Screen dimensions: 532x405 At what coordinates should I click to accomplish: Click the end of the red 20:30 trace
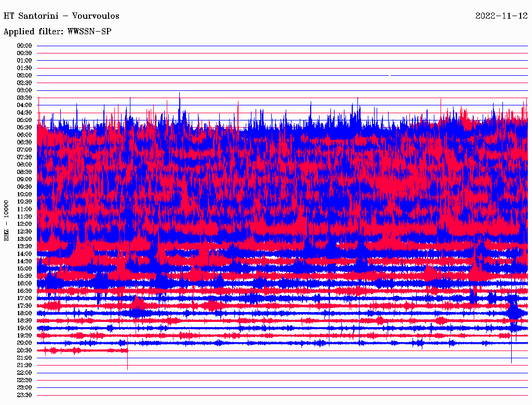[x=127, y=350]
